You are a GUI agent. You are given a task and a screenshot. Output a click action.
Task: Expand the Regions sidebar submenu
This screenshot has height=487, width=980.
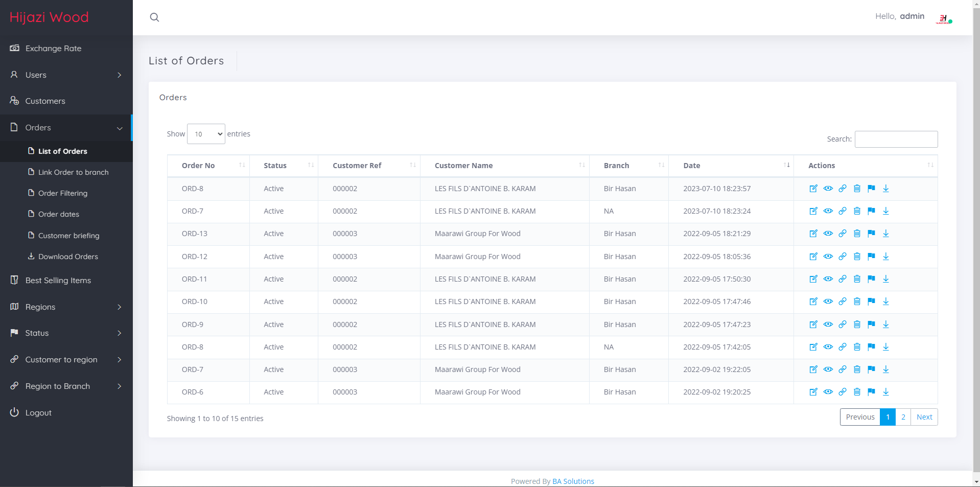click(x=66, y=307)
